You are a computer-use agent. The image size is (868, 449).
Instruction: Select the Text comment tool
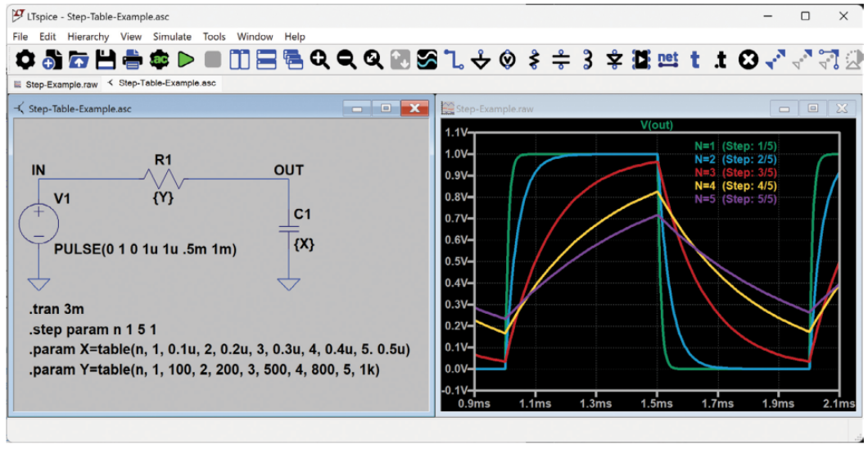694,59
